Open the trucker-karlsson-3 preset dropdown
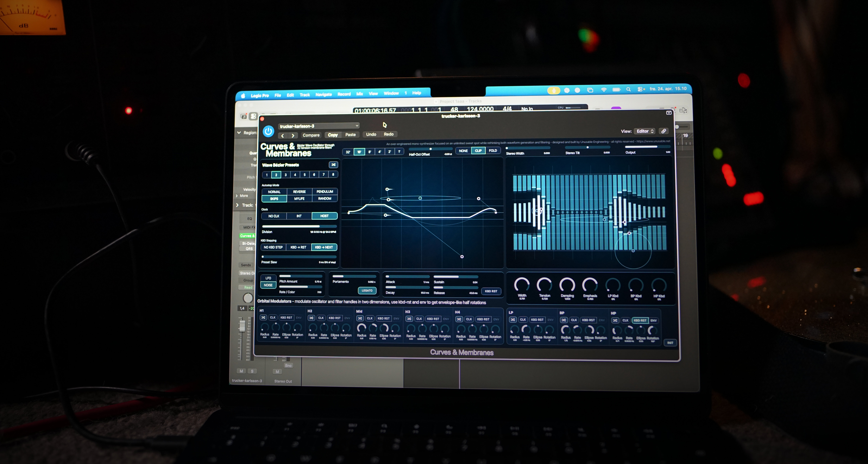 click(319, 126)
